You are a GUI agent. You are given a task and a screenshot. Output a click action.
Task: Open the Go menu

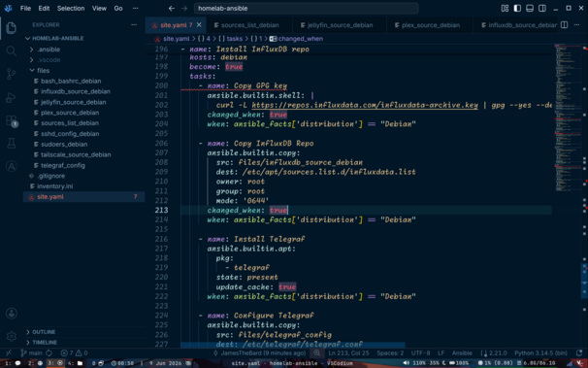118,8
